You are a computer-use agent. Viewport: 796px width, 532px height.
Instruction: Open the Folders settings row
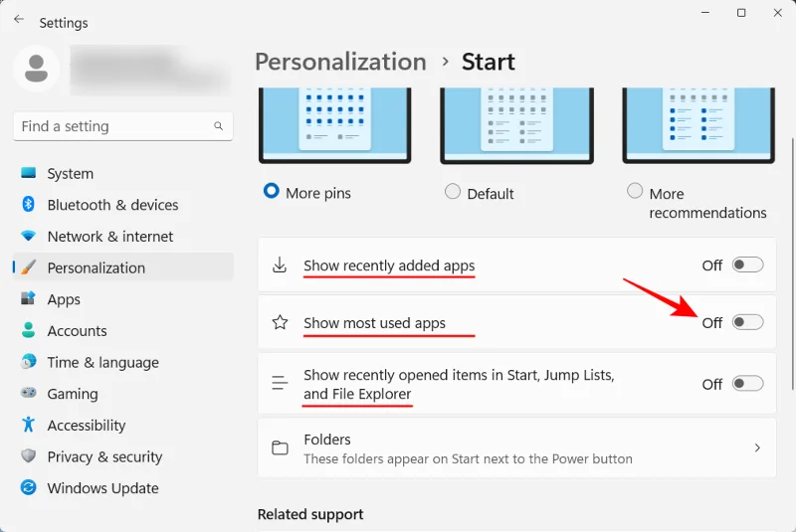coord(516,447)
